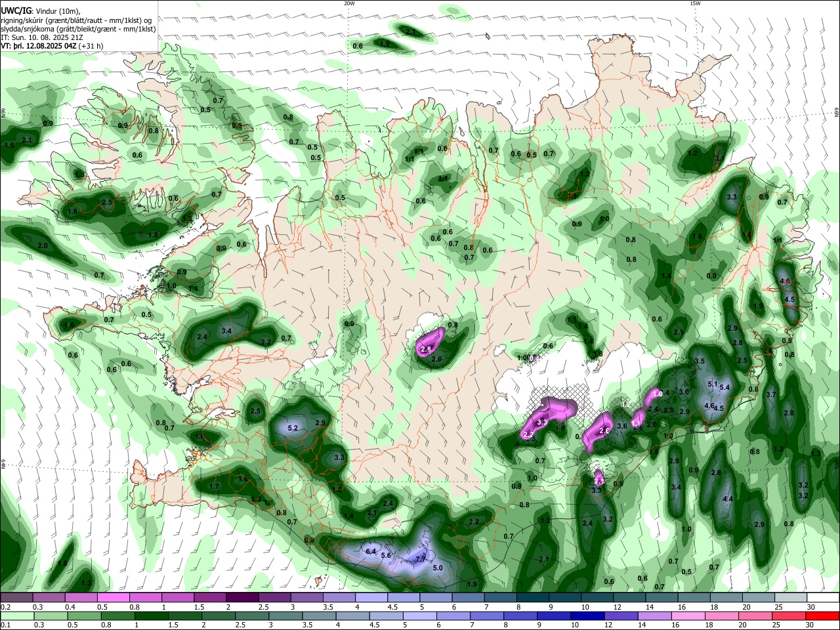840x630 pixels.
Task: Click the 5.4 precipitation value in the southeast
Action: point(724,388)
